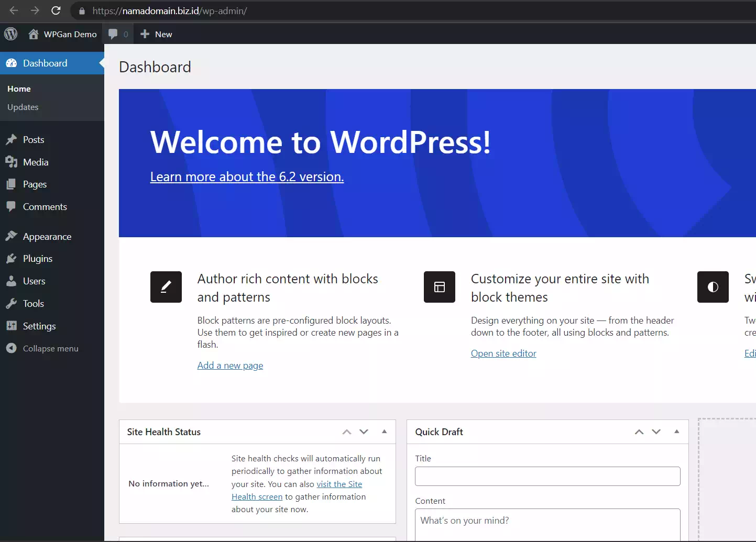Click the WordPress logo in admin bar
756x542 pixels.
[11, 34]
